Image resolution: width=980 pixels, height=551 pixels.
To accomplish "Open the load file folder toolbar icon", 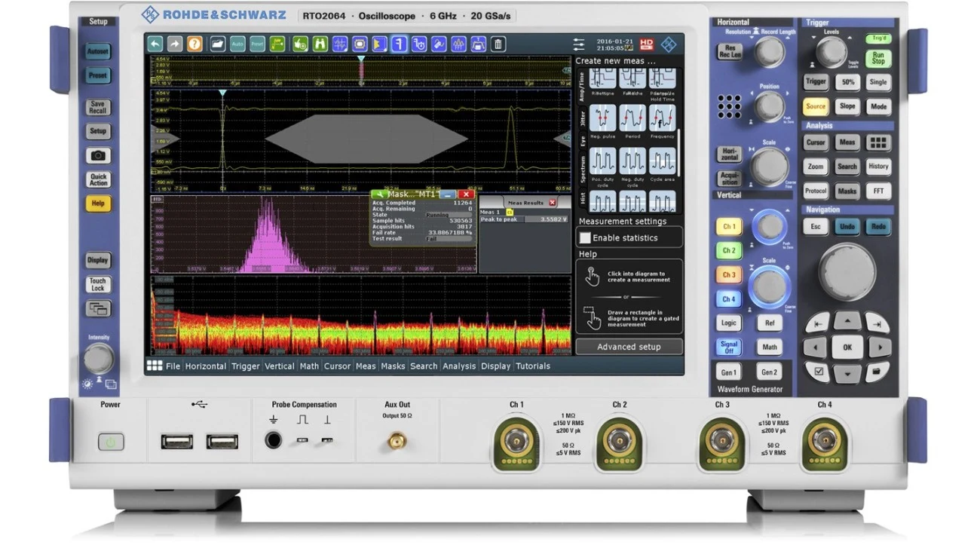I will pyautogui.click(x=218, y=44).
